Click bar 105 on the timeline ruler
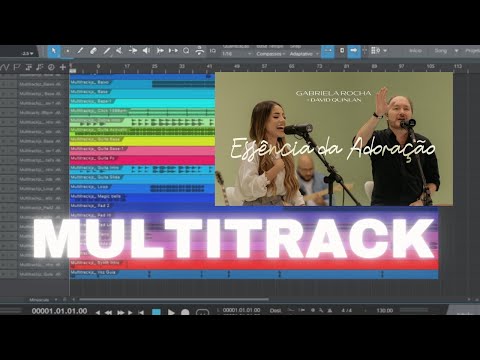Viewport: 480px width, 360px height. click(430, 66)
